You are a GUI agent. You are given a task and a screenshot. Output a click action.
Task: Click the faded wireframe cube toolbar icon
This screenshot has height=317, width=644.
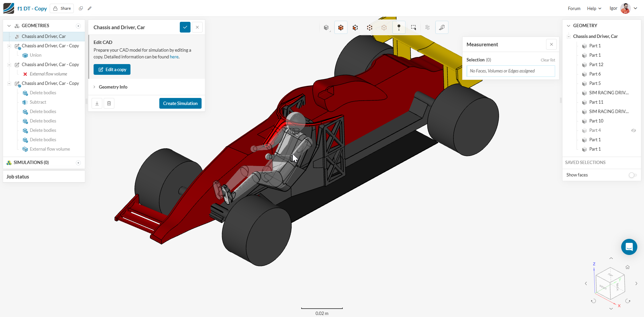pyautogui.click(x=427, y=28)
